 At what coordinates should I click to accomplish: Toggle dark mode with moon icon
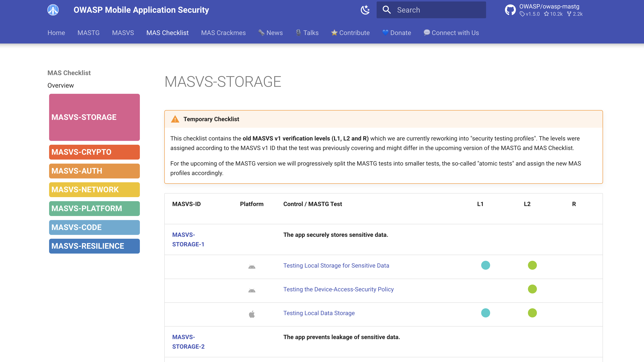[x=365, y=10]
